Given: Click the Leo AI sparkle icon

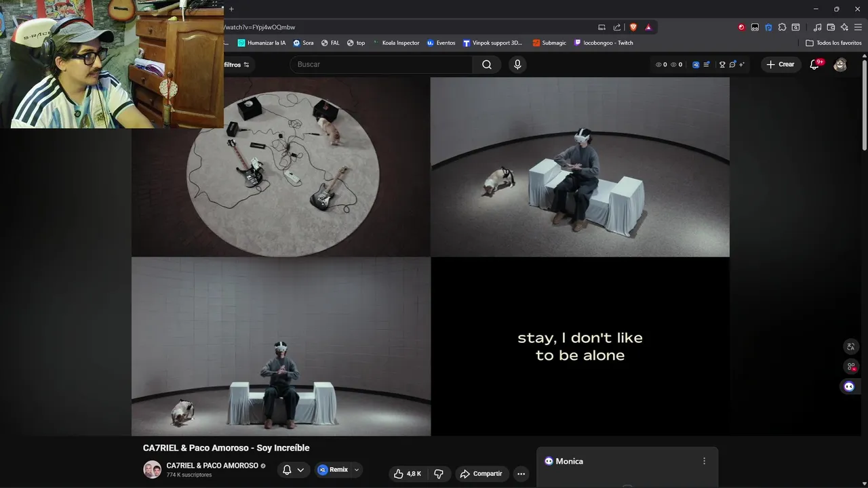Looking at the screenshot, I should [844, 27].
